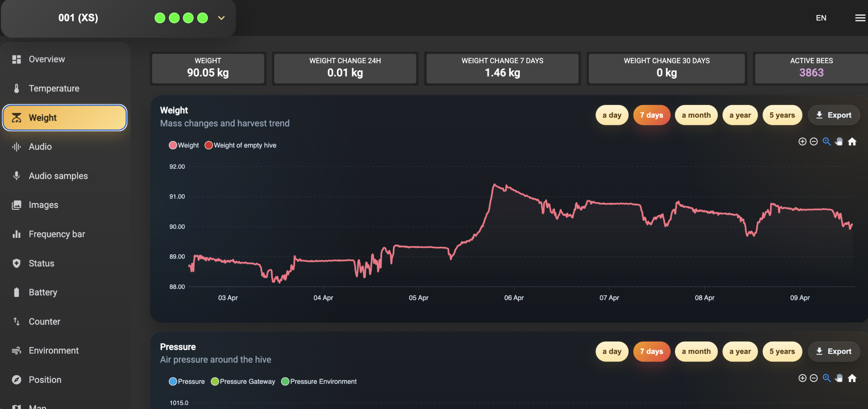Click the WEIGHT CHANGE 30 DAYS card
Viewport: 868px width, 409px height.
point(667,68)
